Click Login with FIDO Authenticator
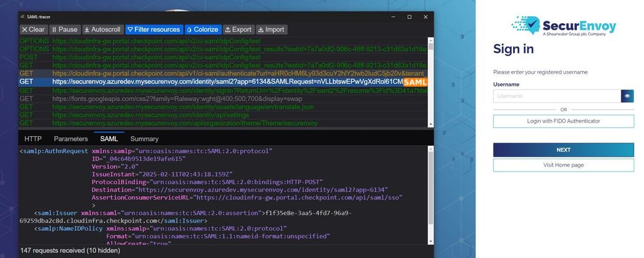Screen dimensions: 644x258 (x=563, y=121)
